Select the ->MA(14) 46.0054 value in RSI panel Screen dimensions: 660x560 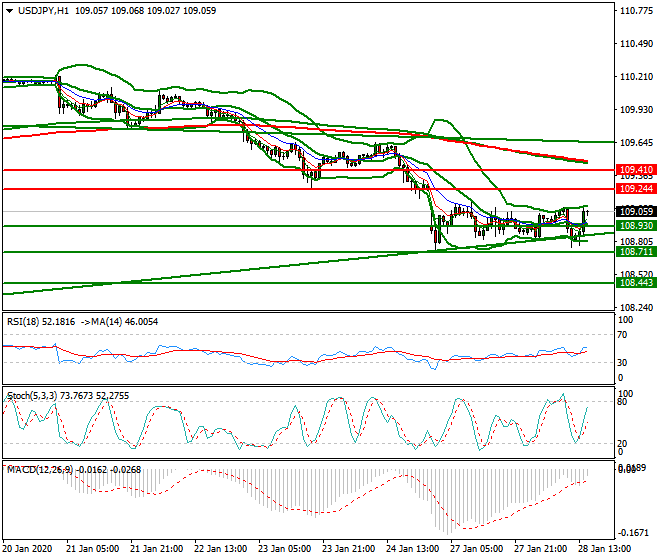coord(119,322)
